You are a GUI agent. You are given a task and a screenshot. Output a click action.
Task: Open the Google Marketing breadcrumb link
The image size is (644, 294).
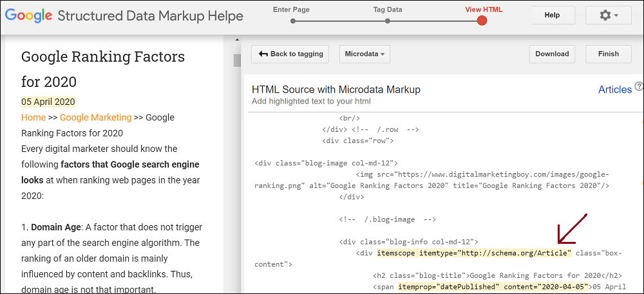click(x=95, y=118)
